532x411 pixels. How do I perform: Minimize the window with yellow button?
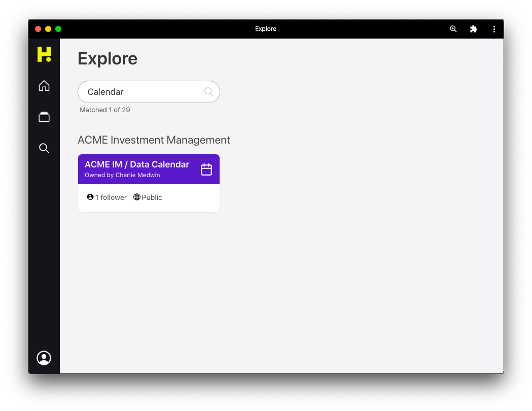[x=48, y=29]
